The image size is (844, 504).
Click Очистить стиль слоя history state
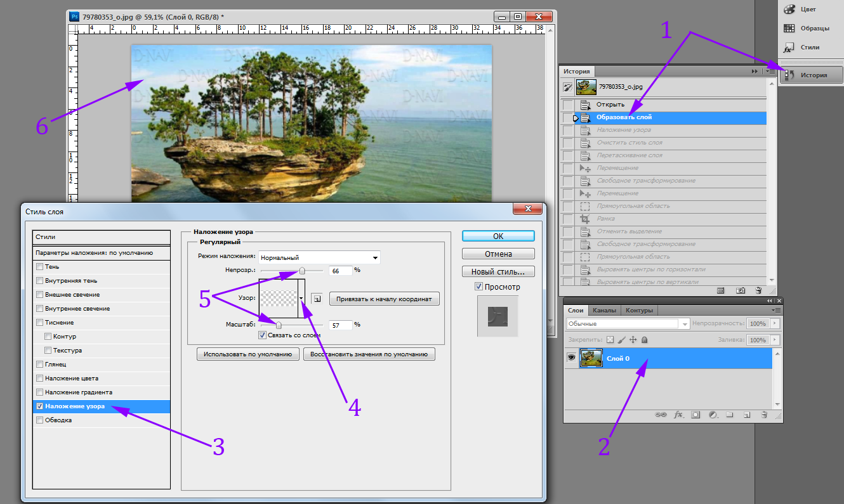coord(663,143)
